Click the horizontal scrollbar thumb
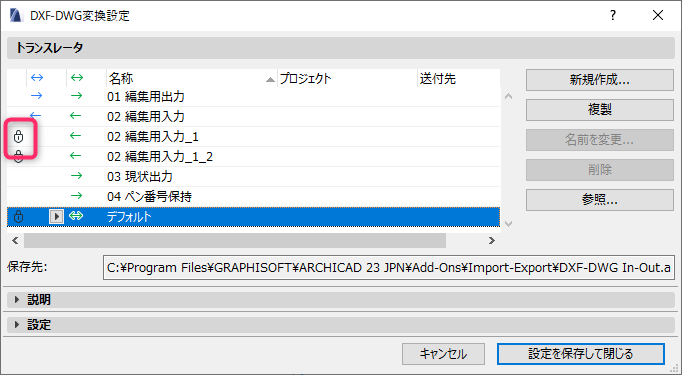Screen dimensions: 682x375 pos(235,240)
